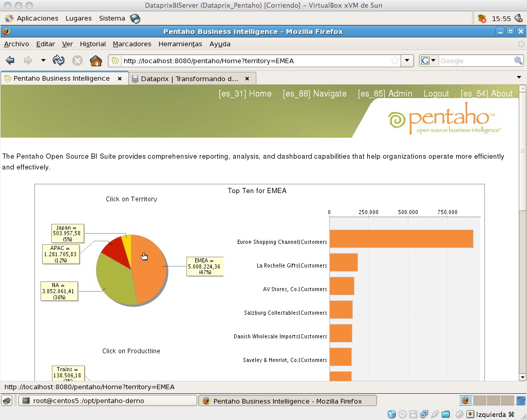Click the VirtualBox shared folders icon
Image resolution: width=527 pixels, height=420 pixels.
[x=445, y=414]
